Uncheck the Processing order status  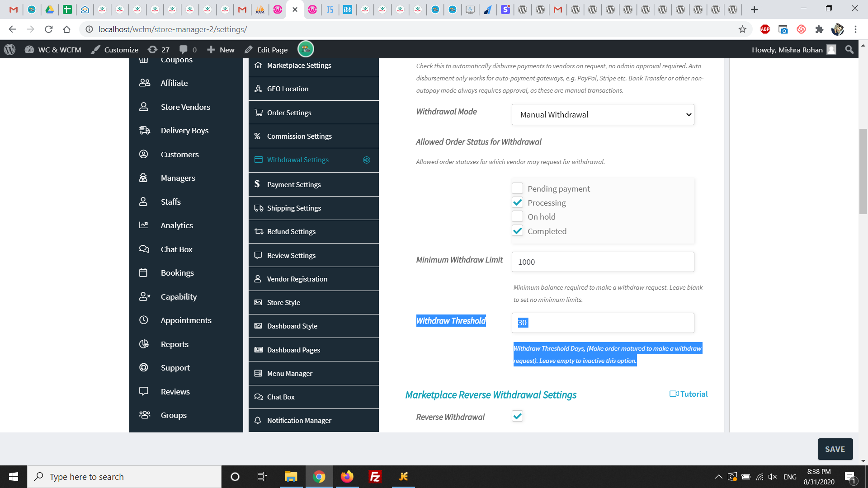(517, 202)
